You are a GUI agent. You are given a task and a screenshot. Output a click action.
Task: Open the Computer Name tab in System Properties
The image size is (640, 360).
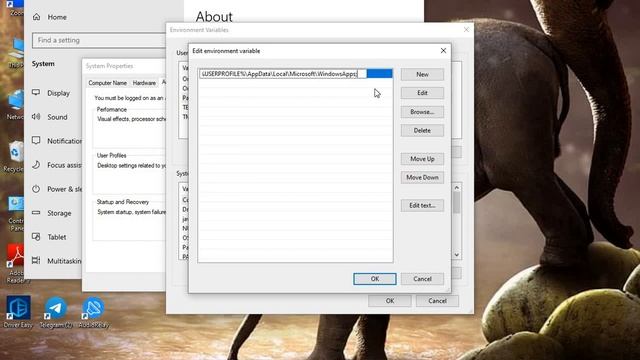pyautogui.click(x=107, y=83)
